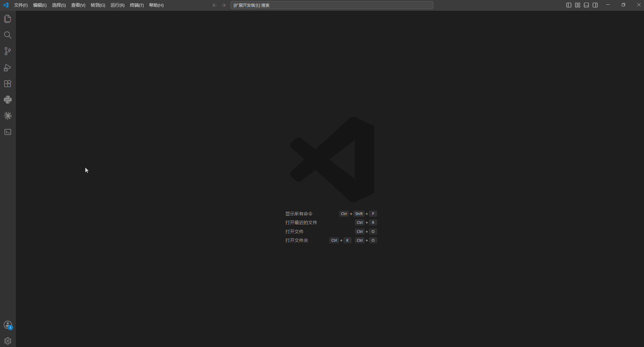Toggle the secondary side bar layout icon
The image size is (644, 347).
click(595, 5)
